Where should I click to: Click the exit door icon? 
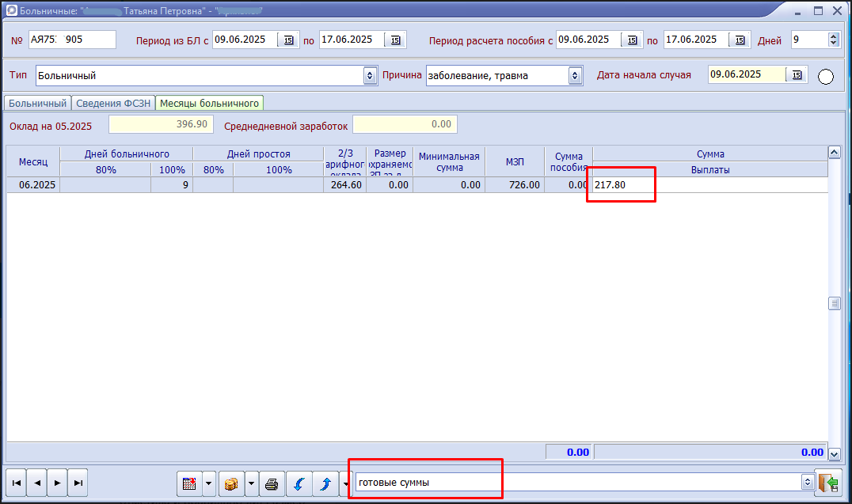[828, 483]
